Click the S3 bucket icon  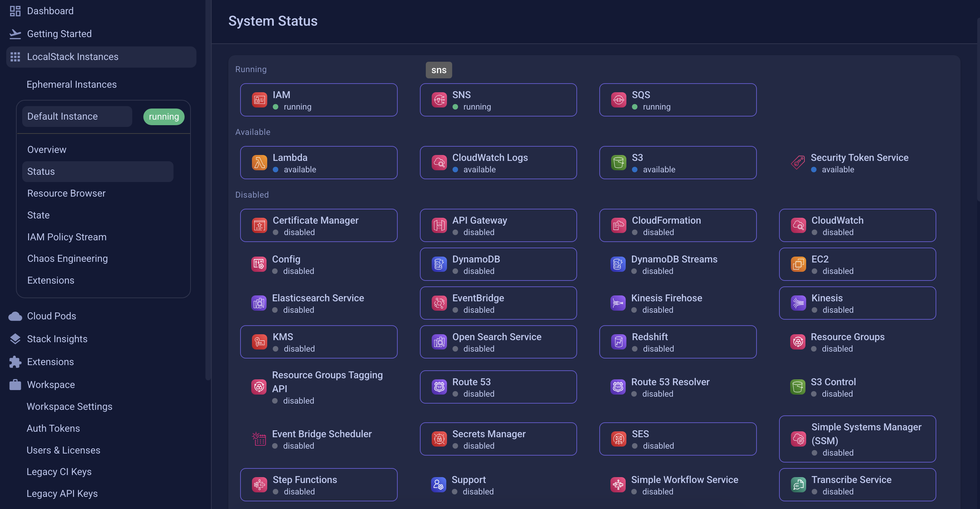(618, 162)
